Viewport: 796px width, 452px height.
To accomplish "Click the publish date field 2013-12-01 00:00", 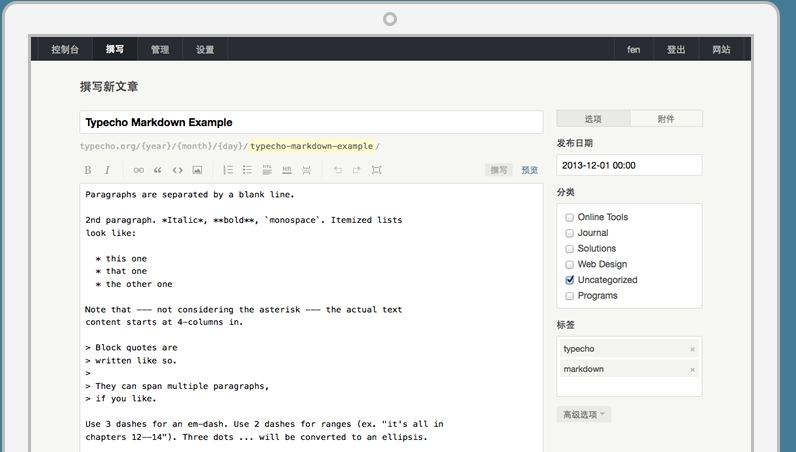I will [x=629, y=166].
